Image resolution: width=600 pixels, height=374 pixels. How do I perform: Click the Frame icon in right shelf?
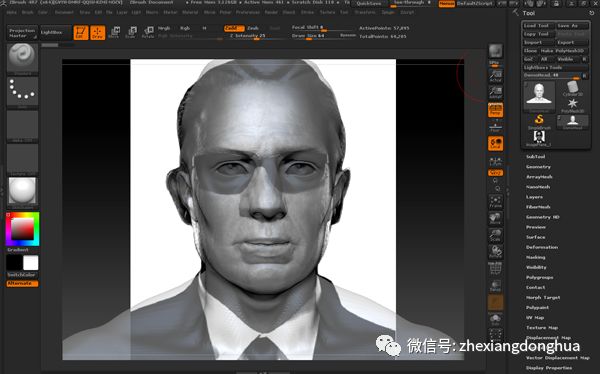click(495, 202)
